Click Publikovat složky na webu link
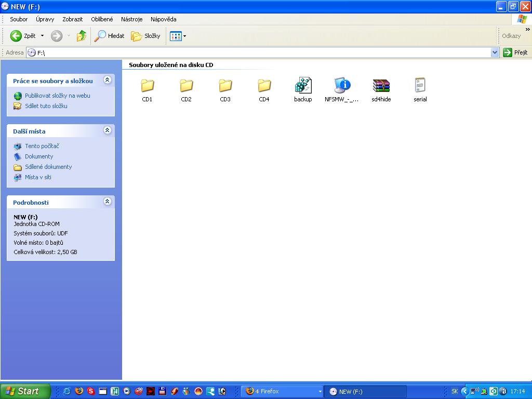This screenshot has width=532, height=399. (x=57, y=96)
